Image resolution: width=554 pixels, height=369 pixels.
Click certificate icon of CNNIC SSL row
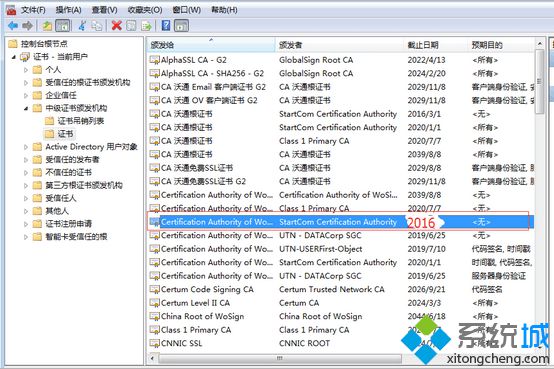154,343
